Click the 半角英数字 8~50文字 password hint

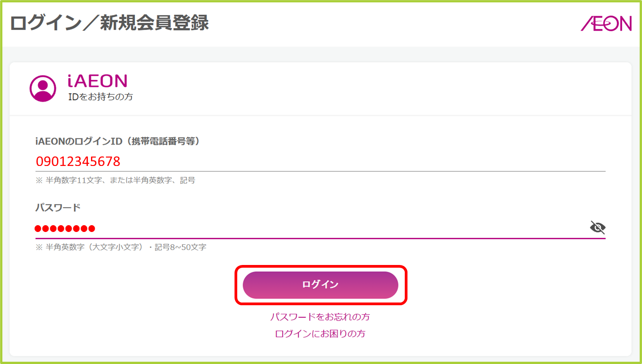pyautogui.click(x=121, y=247)
